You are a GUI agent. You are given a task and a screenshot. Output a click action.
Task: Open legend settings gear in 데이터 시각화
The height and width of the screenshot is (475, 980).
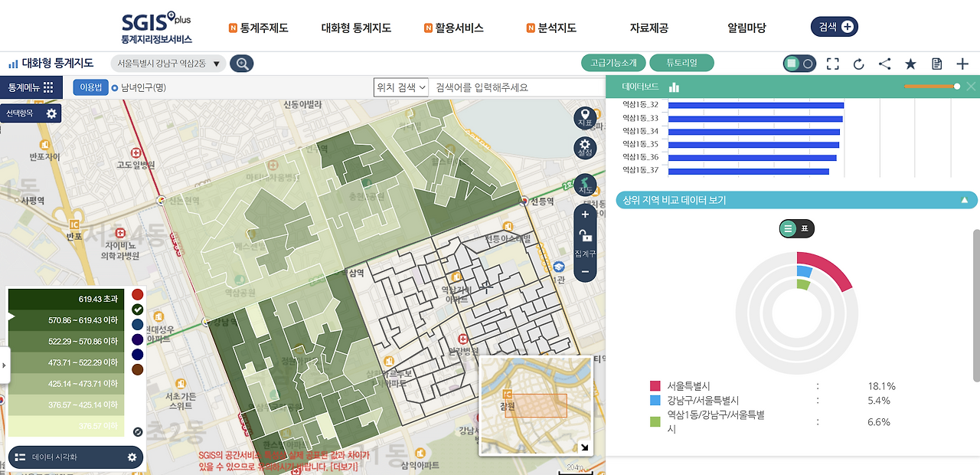pyautogui.click(x=132, y=457)
